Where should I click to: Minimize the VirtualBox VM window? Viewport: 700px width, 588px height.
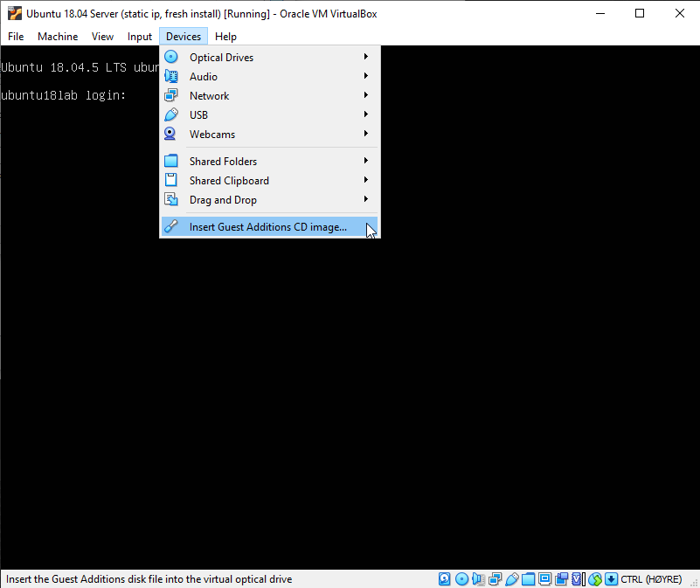click(600, 13)
